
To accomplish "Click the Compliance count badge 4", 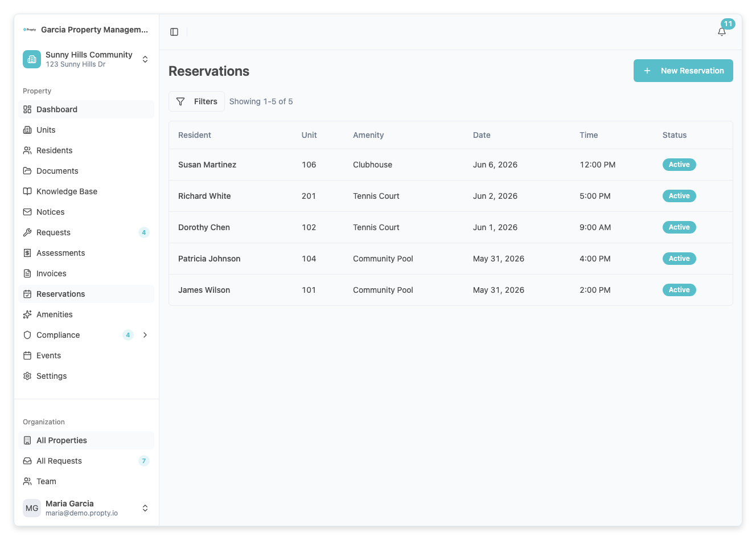I will (128, 335).
